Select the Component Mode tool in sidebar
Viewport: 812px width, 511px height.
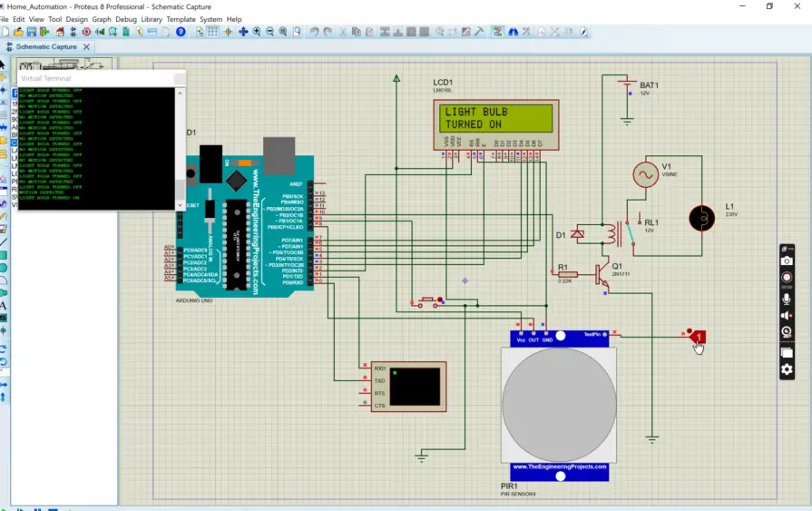[x=3, y=77]
